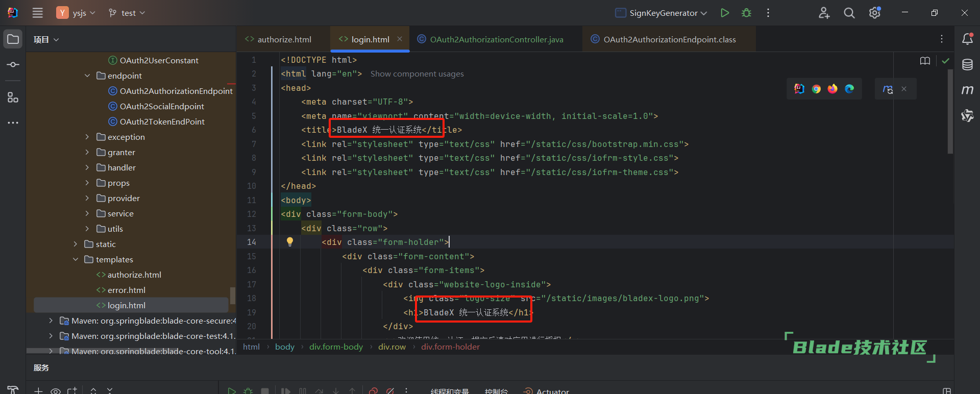
Task: Expand the utils folder
Action: click(87, 229)
